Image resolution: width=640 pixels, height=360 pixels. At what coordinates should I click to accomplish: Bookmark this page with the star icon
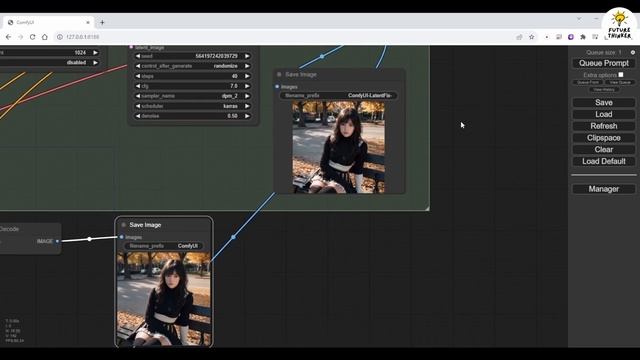point(531,37)
